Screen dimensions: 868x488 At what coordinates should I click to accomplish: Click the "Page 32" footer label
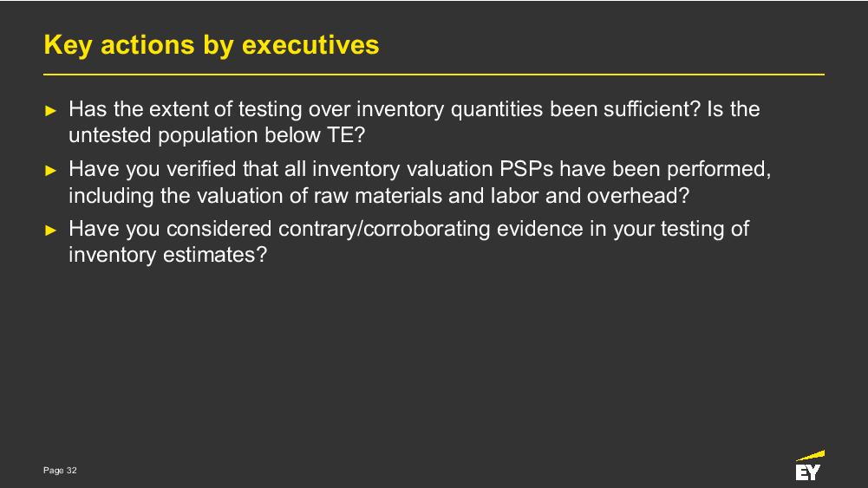60,471
